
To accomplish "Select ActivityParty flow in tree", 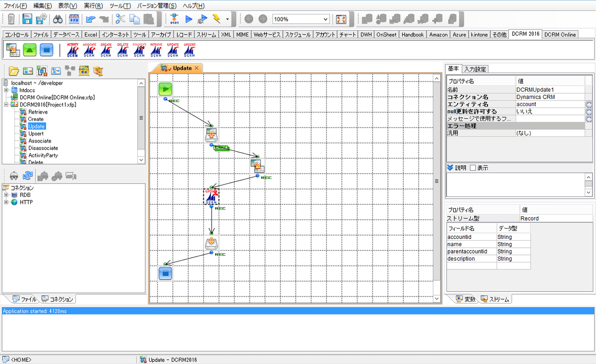I will (43, 155).
